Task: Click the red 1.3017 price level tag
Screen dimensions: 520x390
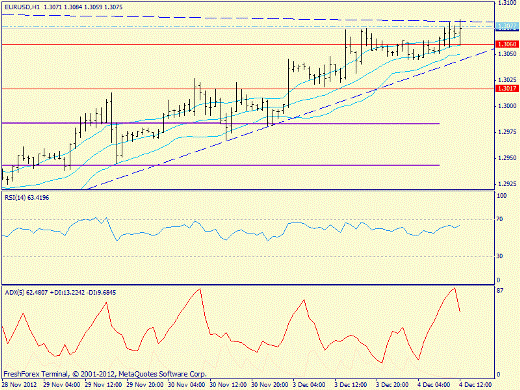Action: tap(507, 88)
